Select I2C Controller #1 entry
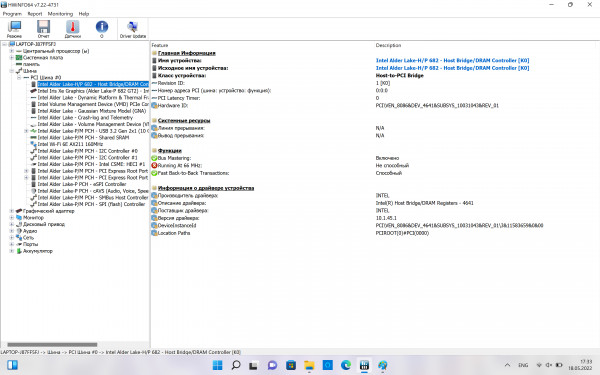This screenshot has width=600, height=375. click(x=87, y=158)
